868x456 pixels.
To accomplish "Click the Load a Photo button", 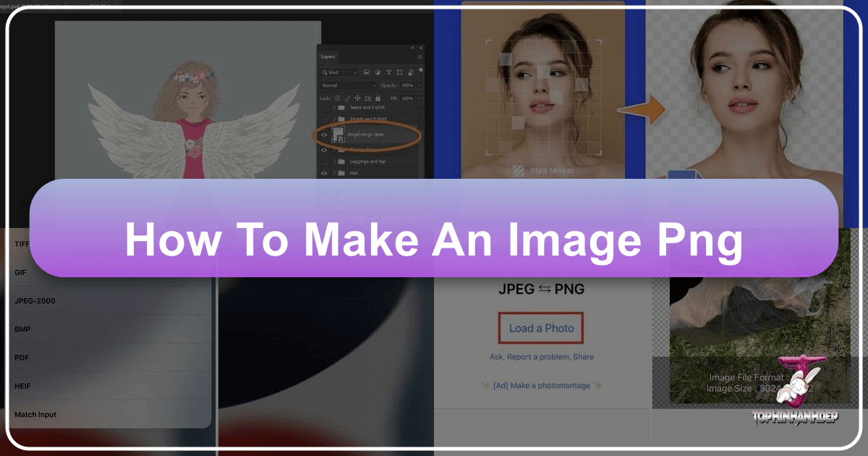I will click(541, 328).
